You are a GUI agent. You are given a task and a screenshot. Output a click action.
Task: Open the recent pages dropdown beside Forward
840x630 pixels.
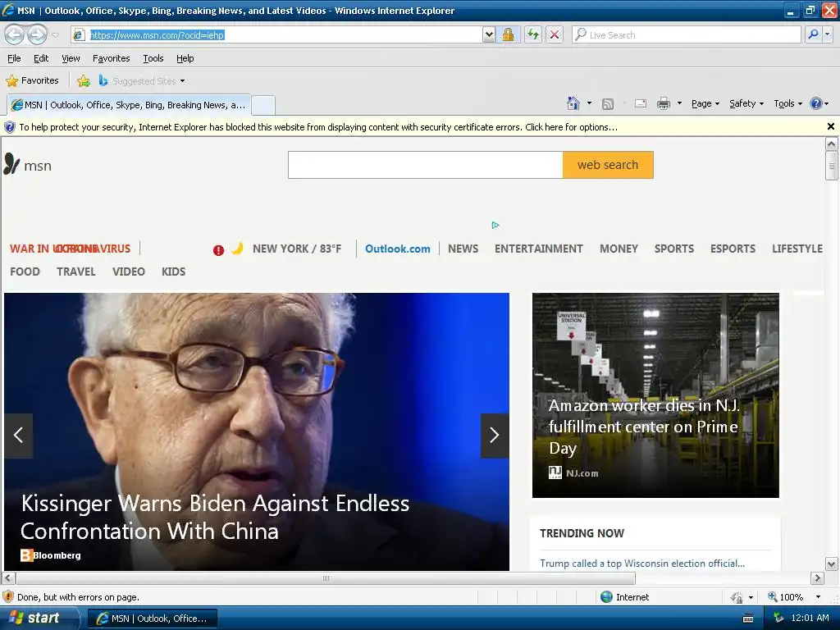[x=55, y=35]
